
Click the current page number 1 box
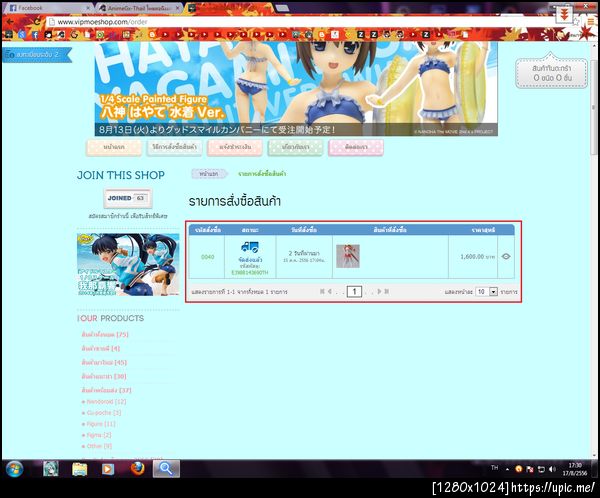point(354,292)
